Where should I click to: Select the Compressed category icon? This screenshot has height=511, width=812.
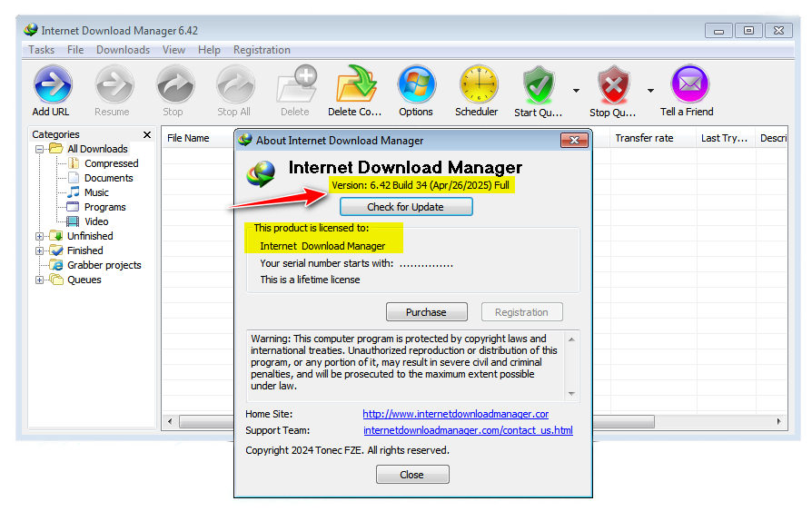click(74, 163)
